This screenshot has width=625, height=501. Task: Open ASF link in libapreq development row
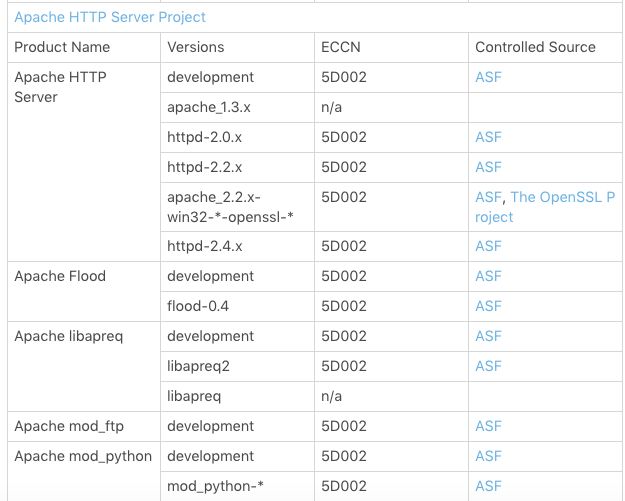[488, 336]
